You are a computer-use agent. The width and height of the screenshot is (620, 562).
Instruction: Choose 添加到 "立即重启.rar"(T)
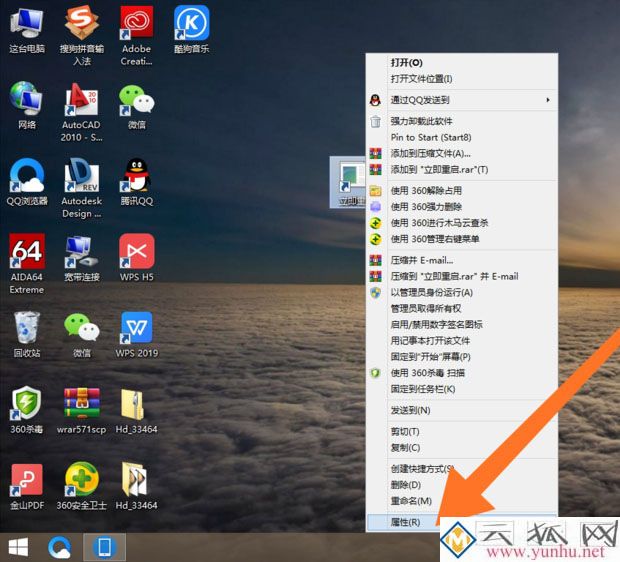tap(462, 170)
